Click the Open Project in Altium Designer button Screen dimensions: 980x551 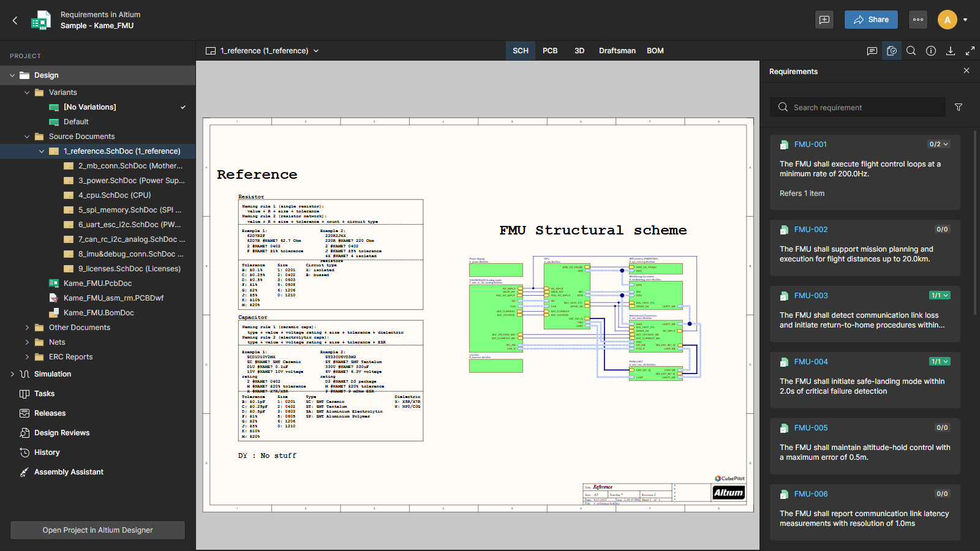click(97, 530)
